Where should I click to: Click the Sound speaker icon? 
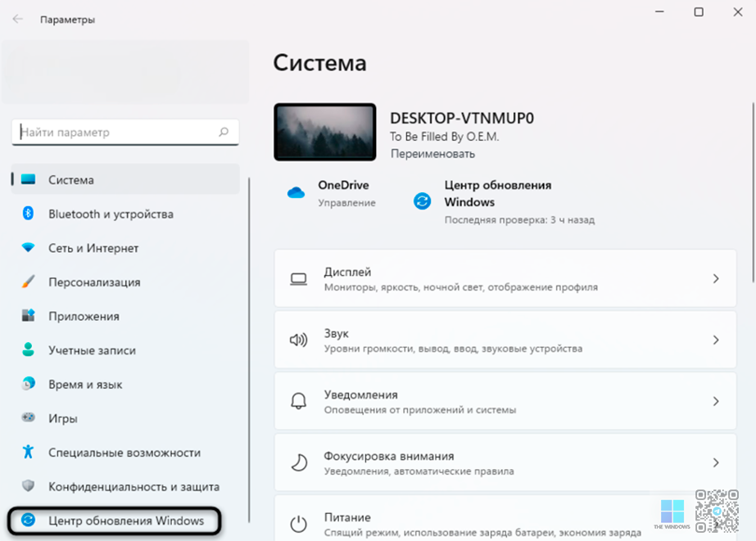point(298,340)
